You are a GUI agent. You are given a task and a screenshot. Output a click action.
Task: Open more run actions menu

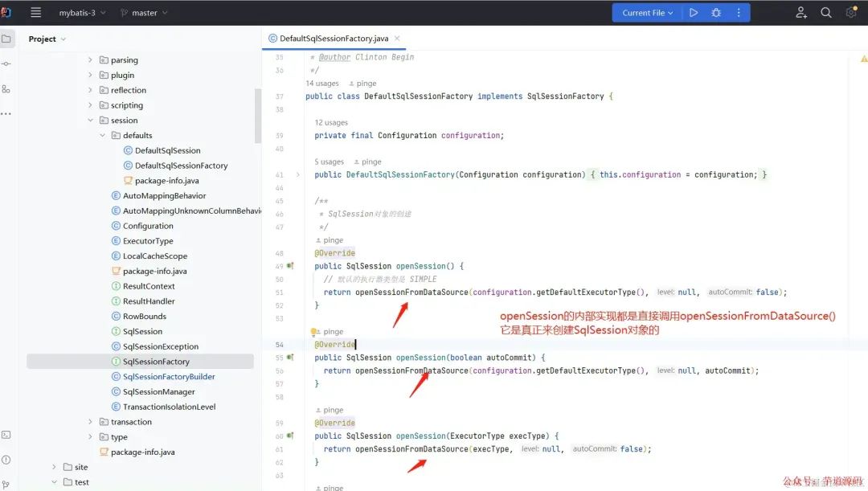(739, 13)
